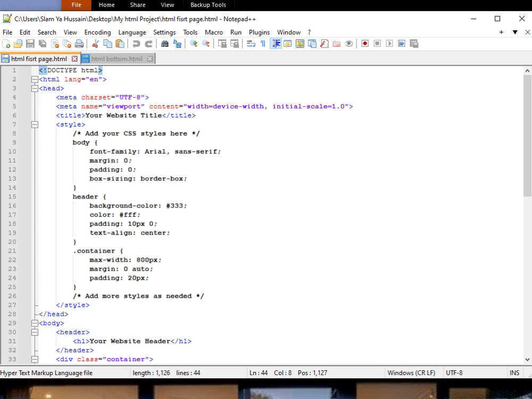The image size is (532, 399).
Task: Click scroll down arrow of editor
Action: [527, 360]
